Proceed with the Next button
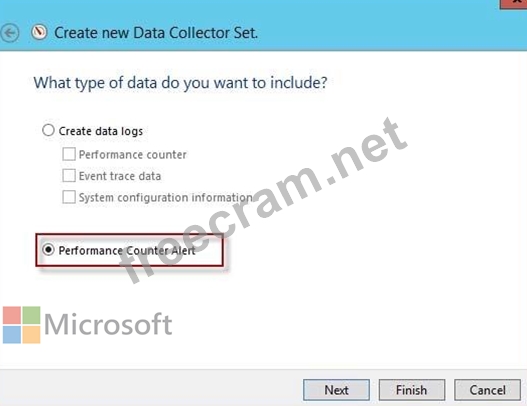Image resolution: width=527 pixels, height=406 pixels. [x=336, y=390]
